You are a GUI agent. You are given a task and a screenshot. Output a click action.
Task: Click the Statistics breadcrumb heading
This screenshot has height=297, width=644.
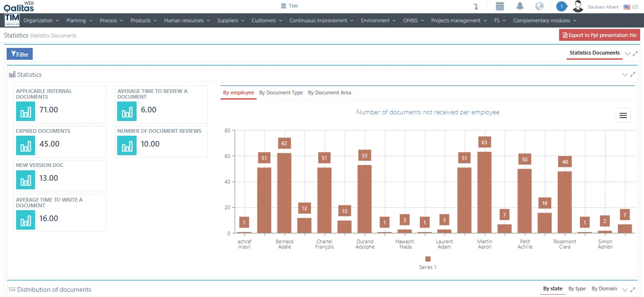[16, 35]
